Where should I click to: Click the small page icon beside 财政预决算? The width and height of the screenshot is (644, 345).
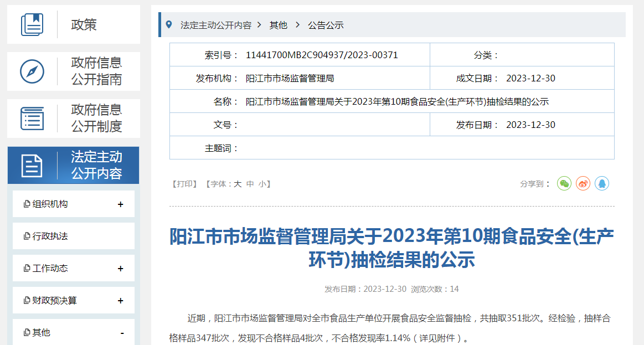coord(27,300)
